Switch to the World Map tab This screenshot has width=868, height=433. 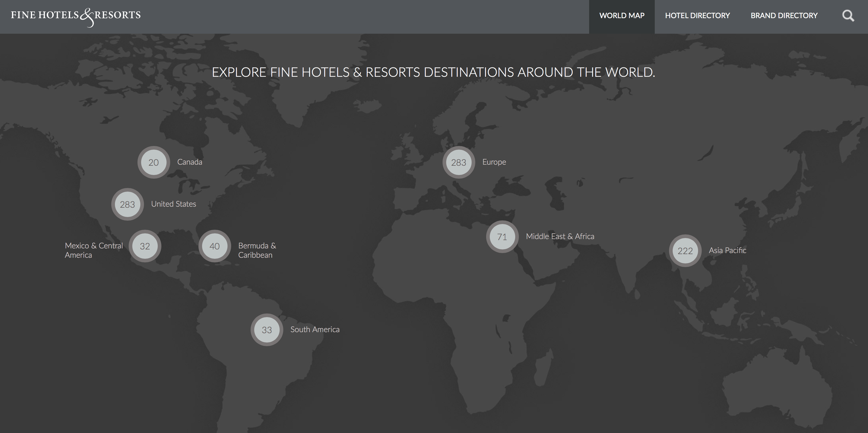[x=622, y=16]
